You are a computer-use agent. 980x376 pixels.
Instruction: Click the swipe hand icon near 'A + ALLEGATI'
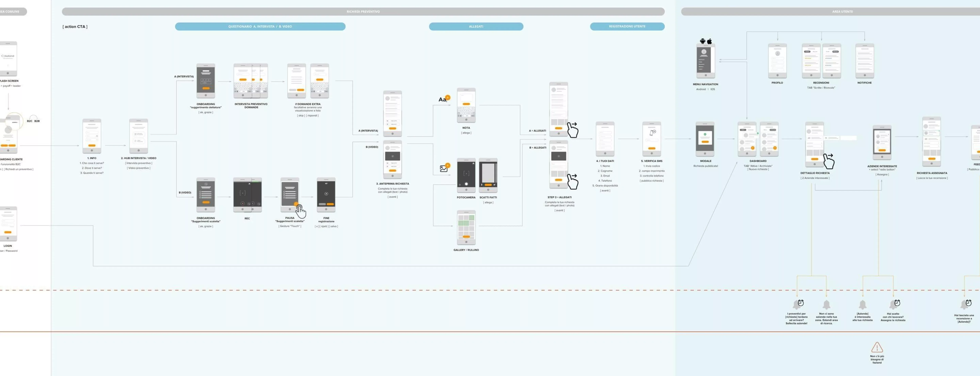pos(573,130)
